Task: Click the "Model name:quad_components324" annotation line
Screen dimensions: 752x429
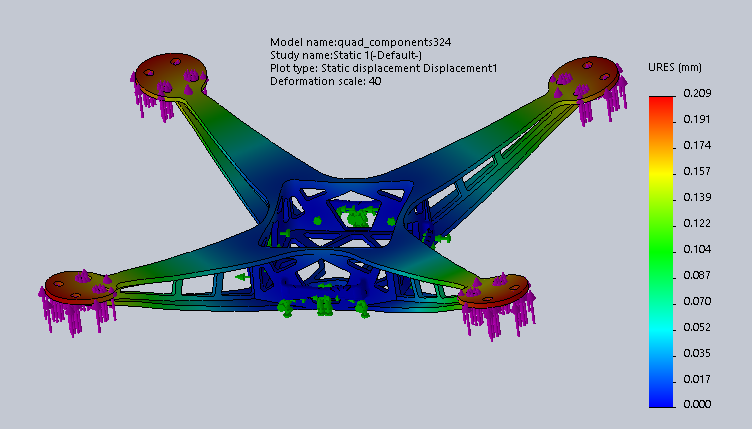Action: pyautogui.click(x=360, y=42)
